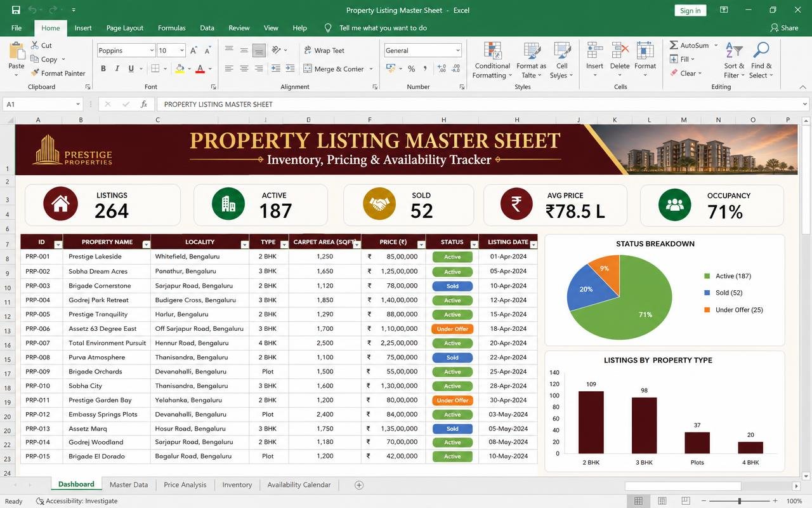
Task: Click the zoom slider in status bar
Action: (740, 501)
